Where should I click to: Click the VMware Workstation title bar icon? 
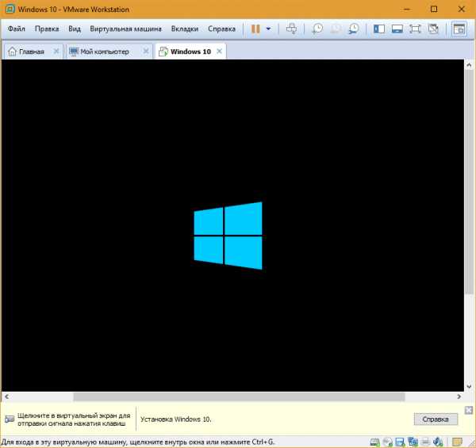10,9
